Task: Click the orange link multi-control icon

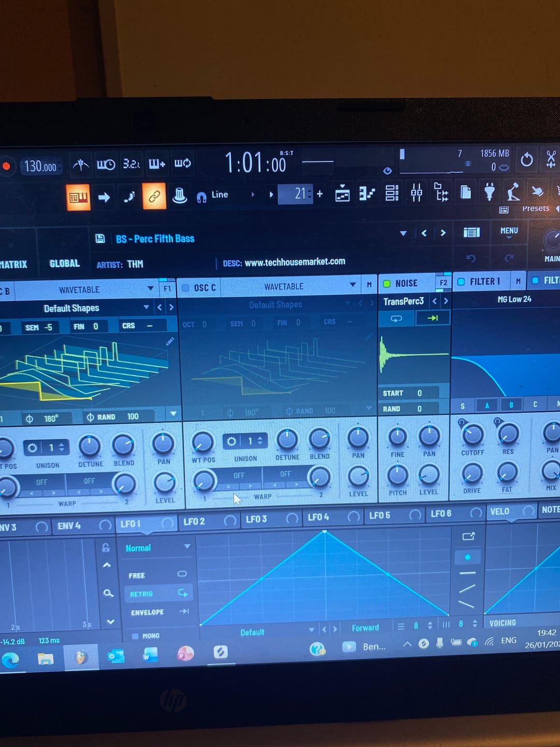Action: coord(154,196)
